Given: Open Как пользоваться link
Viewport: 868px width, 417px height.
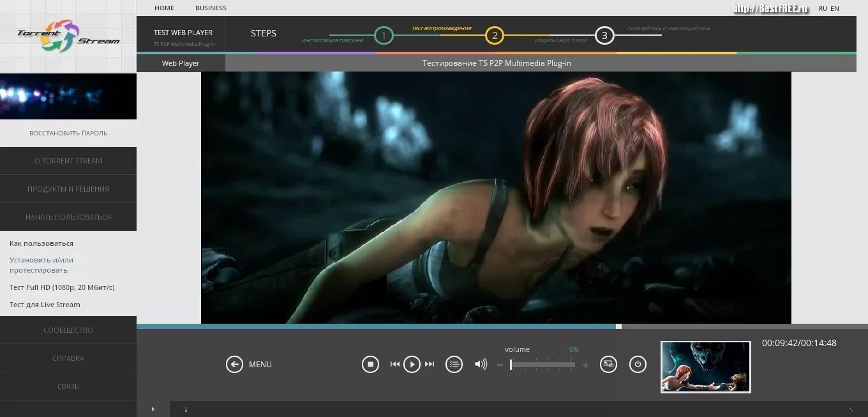Looking at the screenshot, I should [x=41, y=243].
